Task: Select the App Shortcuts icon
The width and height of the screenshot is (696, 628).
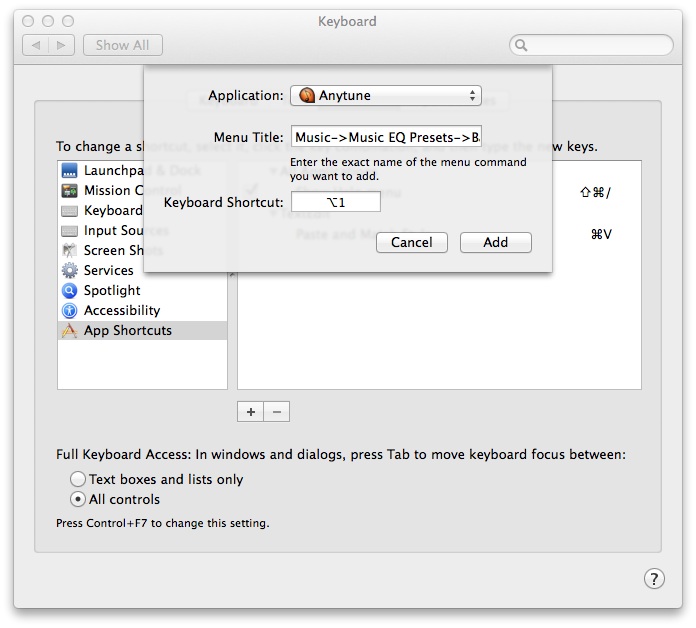Action: [x=69, y=331]
